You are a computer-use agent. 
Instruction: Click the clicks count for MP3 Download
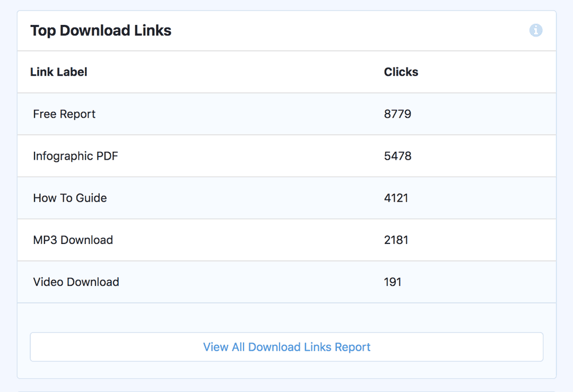click(397, 240)
